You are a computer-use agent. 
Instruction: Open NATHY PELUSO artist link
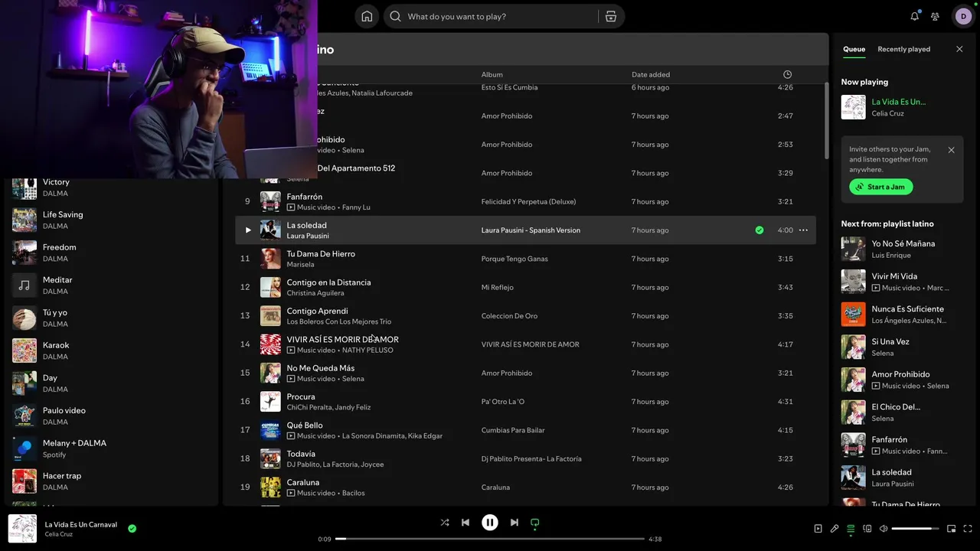point(367,350)
